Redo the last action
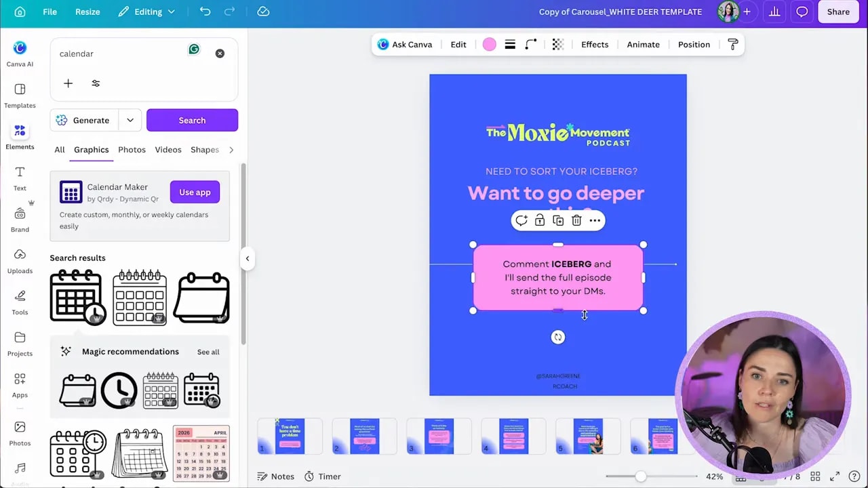The width and height of the screenshot is (868, 488). (x=229, y=12)
